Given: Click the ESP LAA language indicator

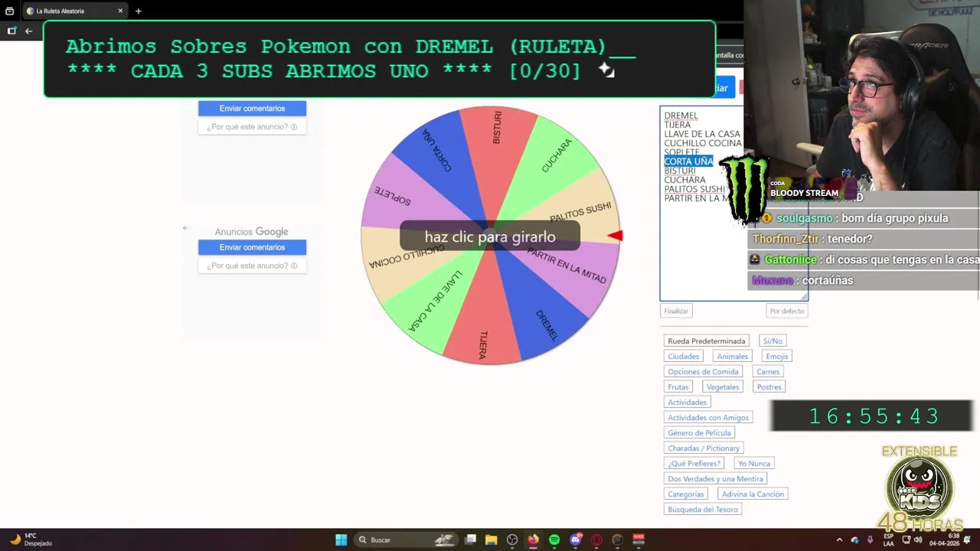Looking at the screenshot, I should pyautogui.click(x=888, y=540).
